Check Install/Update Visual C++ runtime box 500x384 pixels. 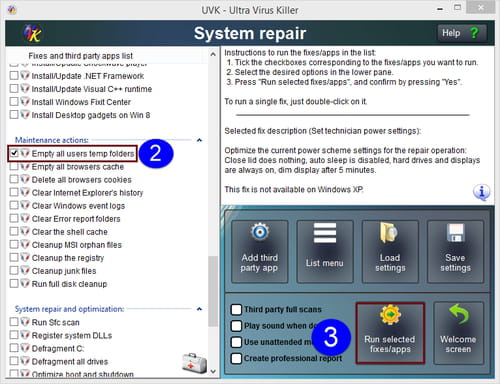point(14,89)
